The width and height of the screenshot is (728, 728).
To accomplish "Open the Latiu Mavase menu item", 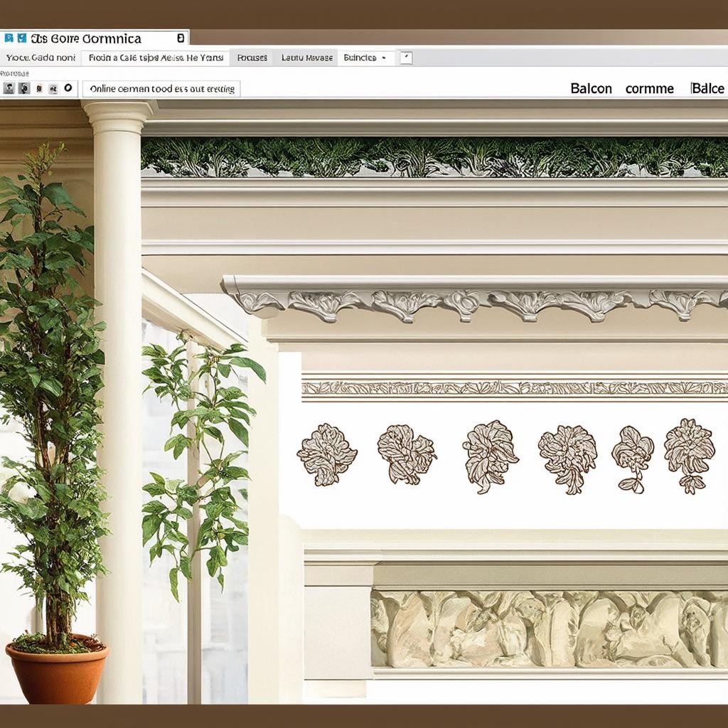I will point(307,58).
